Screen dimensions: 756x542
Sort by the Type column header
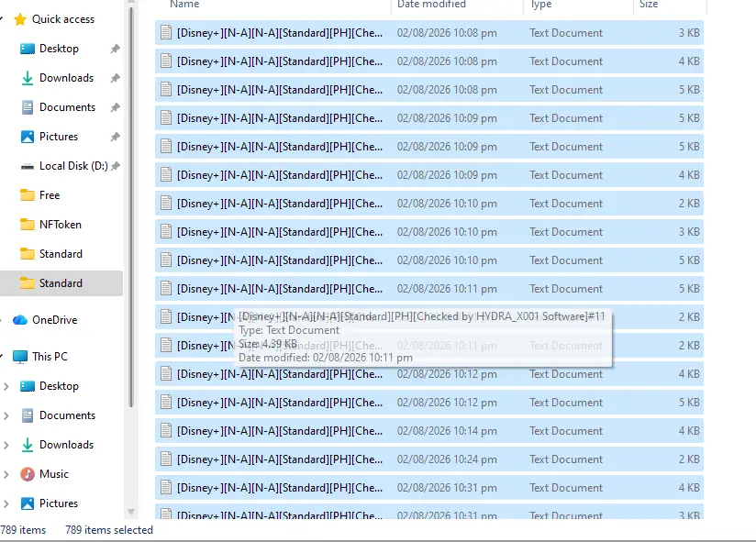(x=541, y=5)
